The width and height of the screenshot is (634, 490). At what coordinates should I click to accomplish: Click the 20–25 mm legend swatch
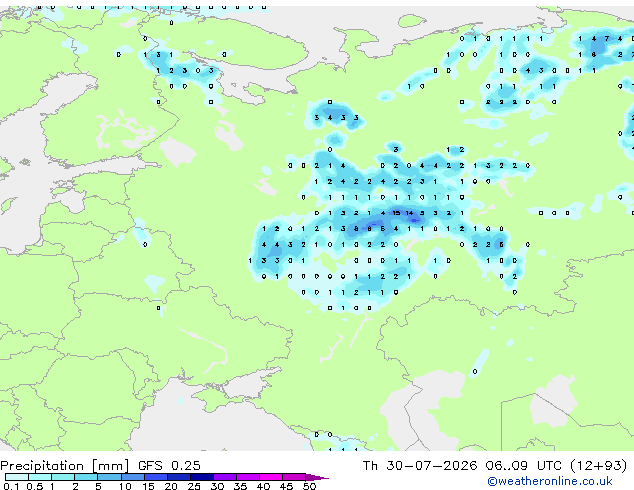coord(179,477)
